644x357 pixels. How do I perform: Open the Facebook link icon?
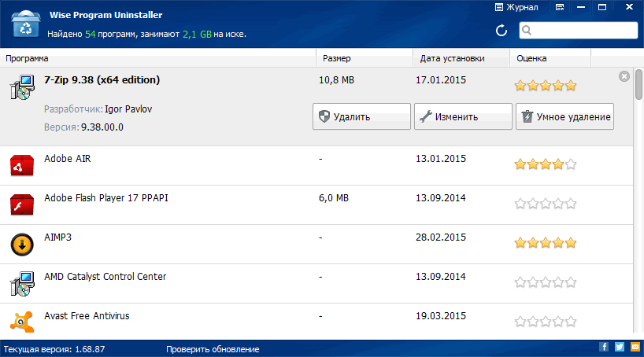(603, 347)
